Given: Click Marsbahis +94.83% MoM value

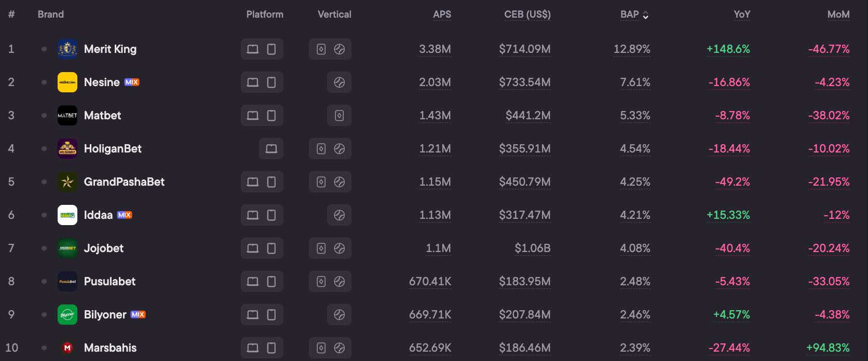Looking at the screenshot, I should (828, 348).
